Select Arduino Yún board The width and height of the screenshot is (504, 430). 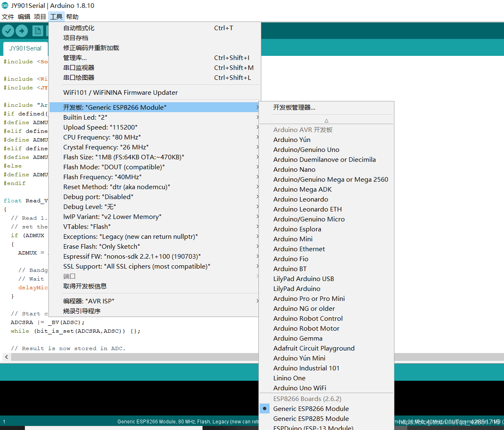click(x=326, y=139)
